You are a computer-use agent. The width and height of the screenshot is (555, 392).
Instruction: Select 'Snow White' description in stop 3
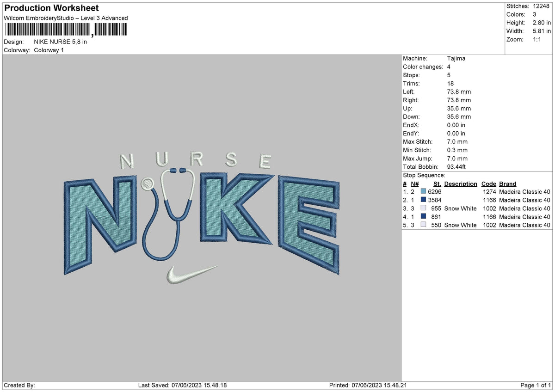click(x=460, y=208)
